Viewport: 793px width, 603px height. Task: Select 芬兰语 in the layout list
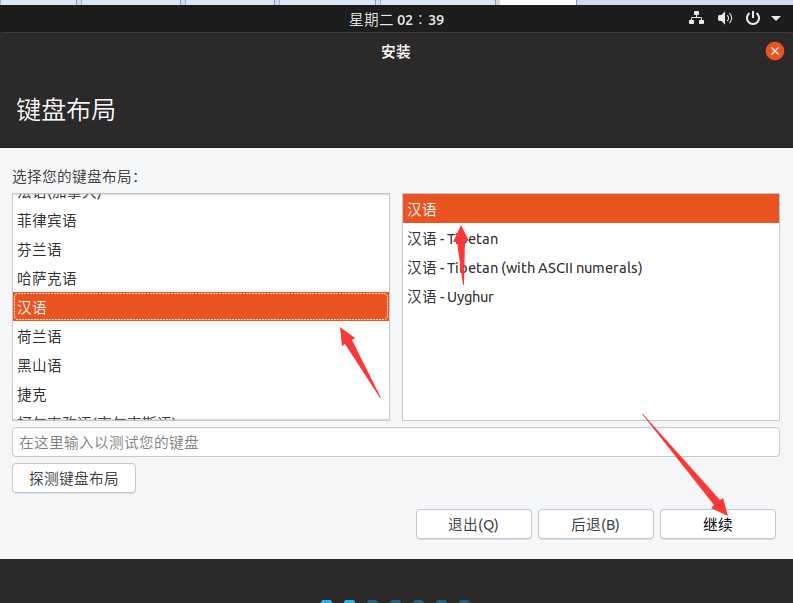[201, 249]
